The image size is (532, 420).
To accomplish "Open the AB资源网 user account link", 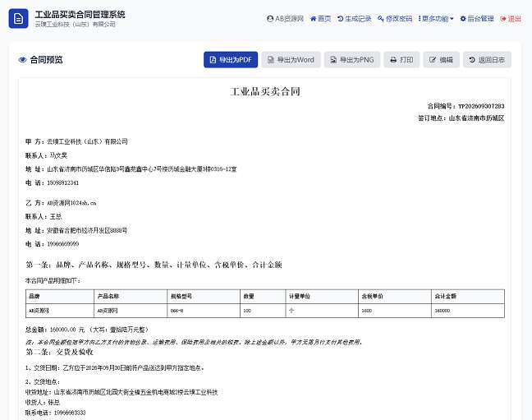I will coord(285,19).
